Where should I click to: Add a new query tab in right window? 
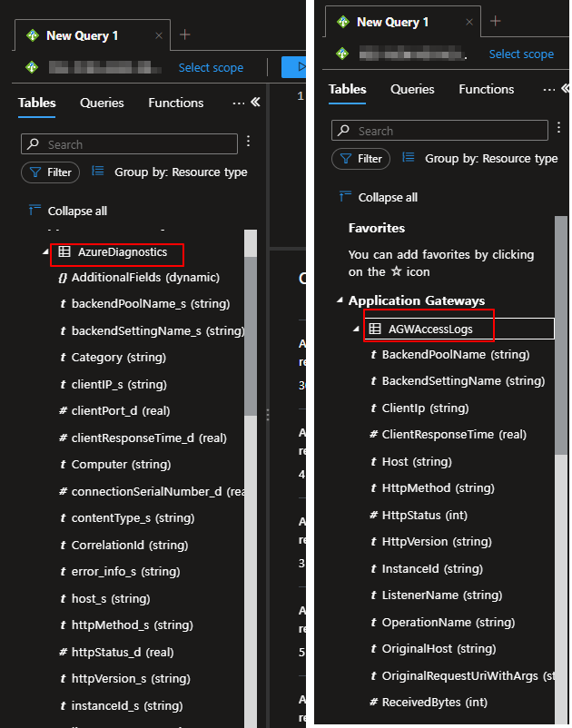click(x=496, y=21)
